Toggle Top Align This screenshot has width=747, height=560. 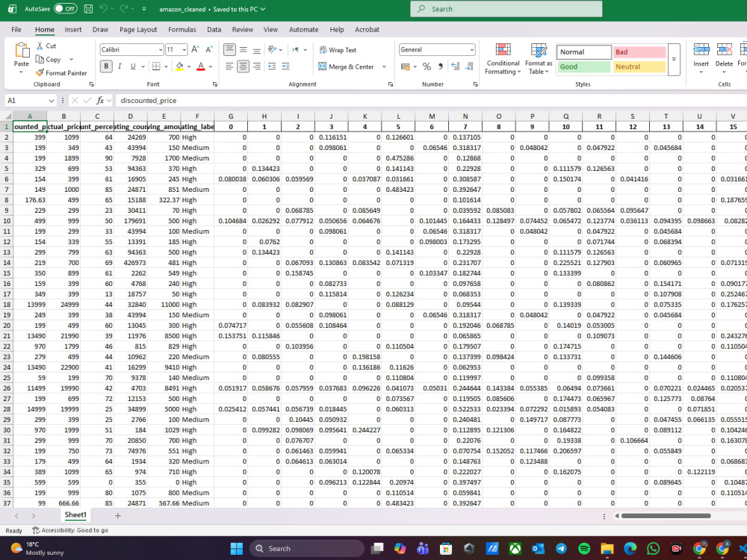point(229,49)
